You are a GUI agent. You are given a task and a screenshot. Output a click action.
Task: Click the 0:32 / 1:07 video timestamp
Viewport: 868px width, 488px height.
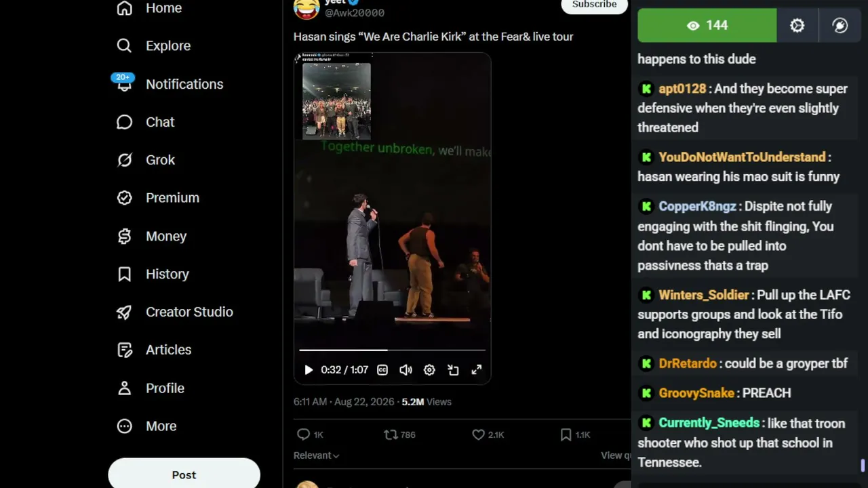(344, 370)
